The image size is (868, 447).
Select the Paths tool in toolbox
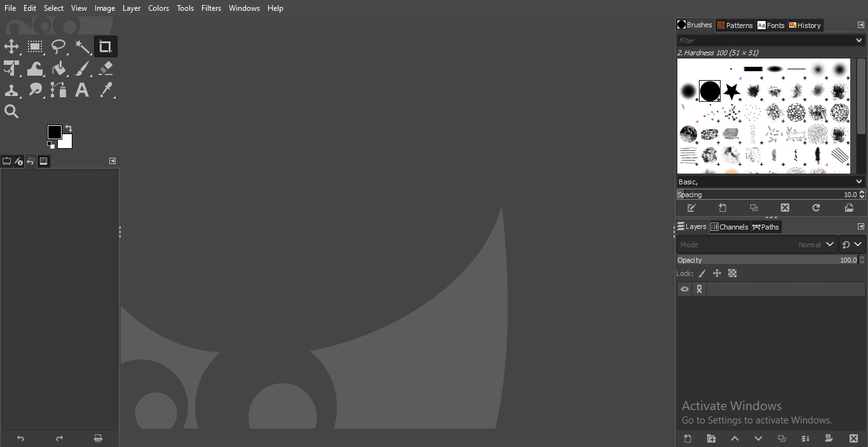58,90
